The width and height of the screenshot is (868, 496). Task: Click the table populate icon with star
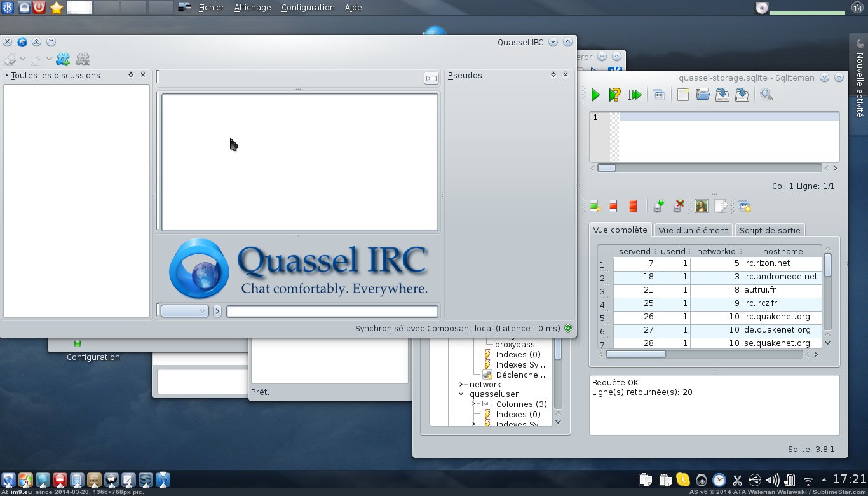(x=745, y=206)
